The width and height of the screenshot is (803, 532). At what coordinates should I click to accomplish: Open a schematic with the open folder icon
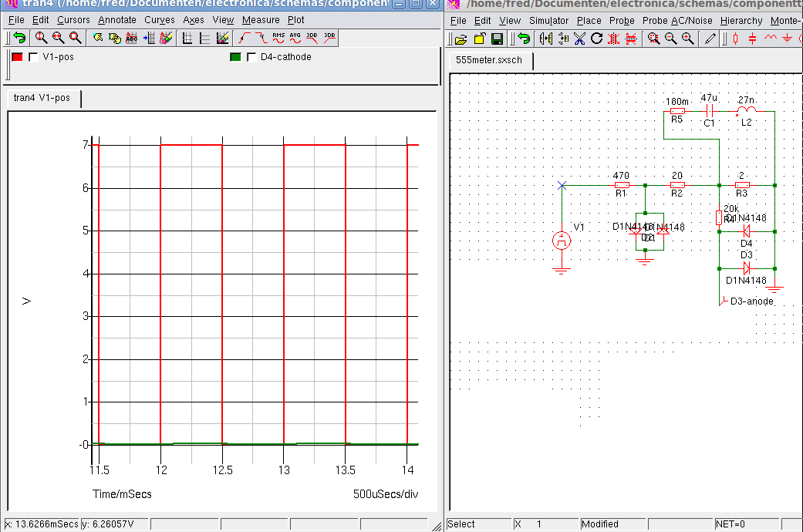(461, 39)
